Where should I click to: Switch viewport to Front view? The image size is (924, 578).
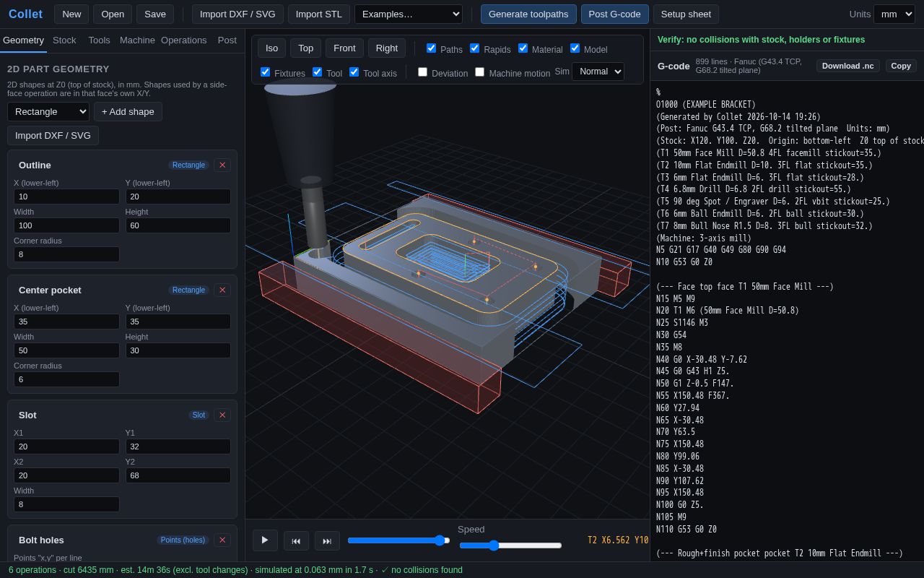344,48
